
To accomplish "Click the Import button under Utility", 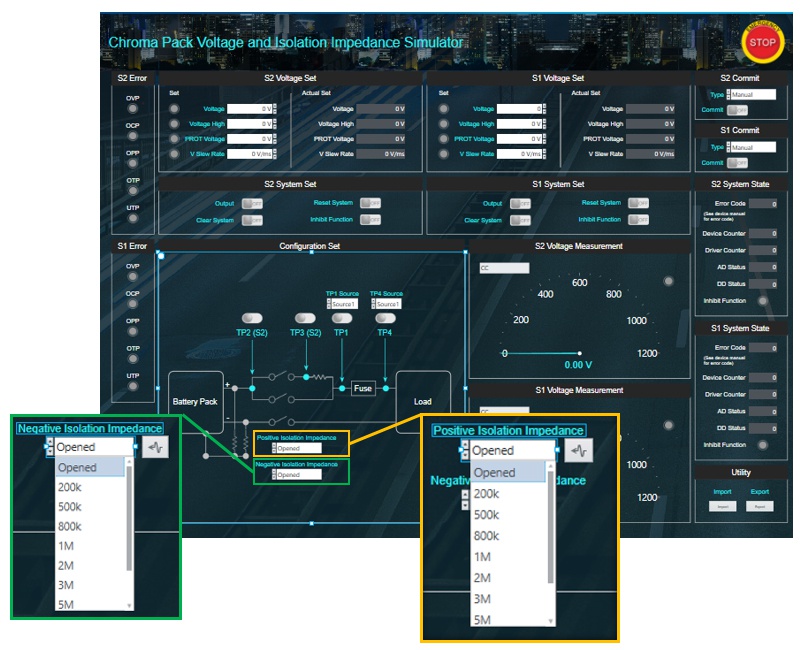I will 722,507.
